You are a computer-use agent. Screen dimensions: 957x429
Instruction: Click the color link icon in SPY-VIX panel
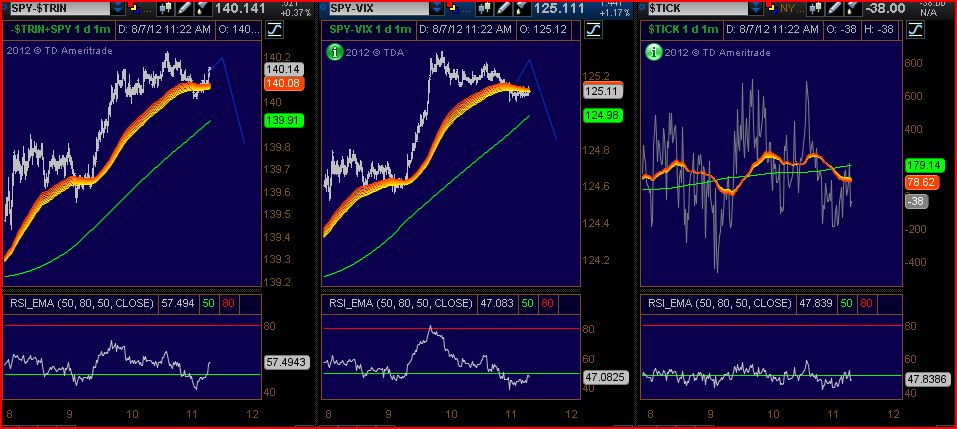click(x=452, y=8)
